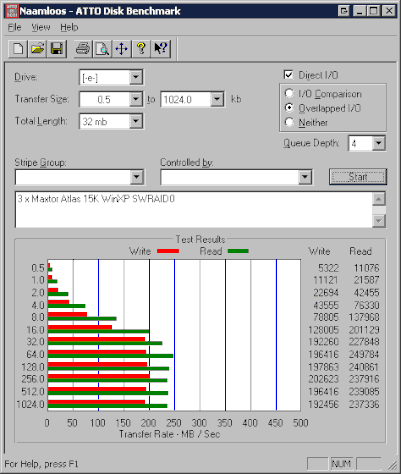Viewport: 401px width, 474px height.
Task: Click the description box scrollbar down arrow
Action: (x=379, y=221)
